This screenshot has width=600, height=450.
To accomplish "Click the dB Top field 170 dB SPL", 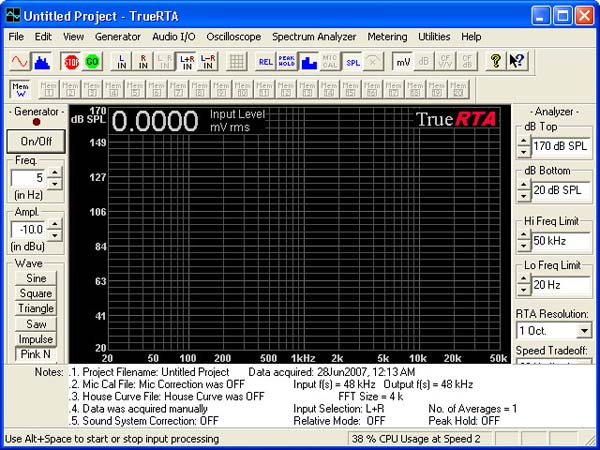I will click(561, 147).
